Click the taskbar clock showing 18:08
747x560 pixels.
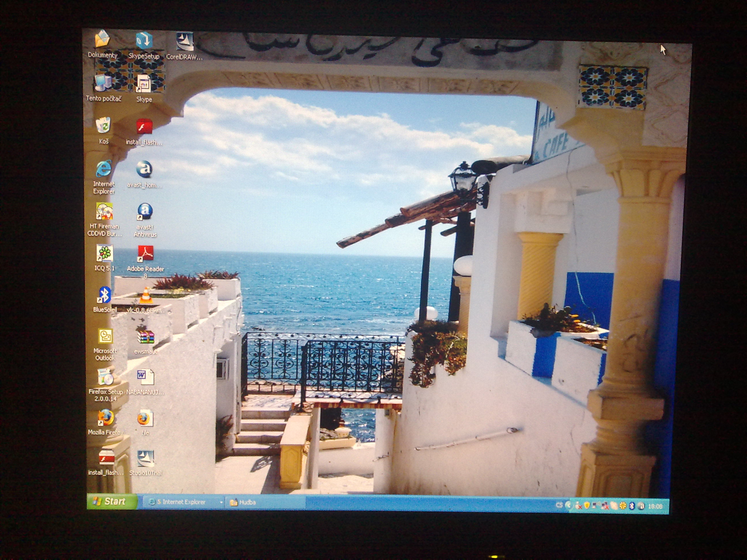[x=655, y=506]
